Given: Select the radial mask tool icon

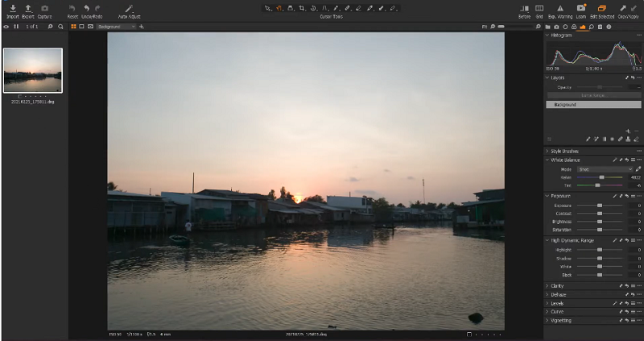Looking at the screenshot, I should point(612,139).
